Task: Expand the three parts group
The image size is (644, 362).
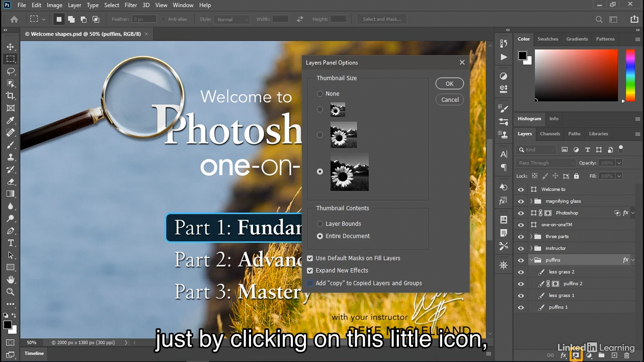Action: coord(531,236)
